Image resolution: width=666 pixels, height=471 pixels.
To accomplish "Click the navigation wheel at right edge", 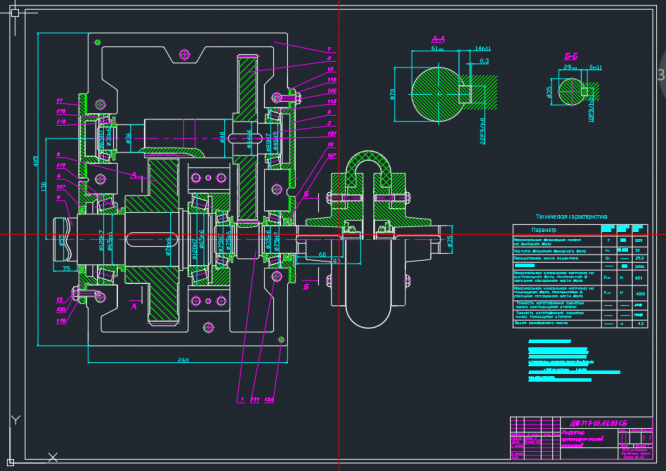I will tap(660, 75).
